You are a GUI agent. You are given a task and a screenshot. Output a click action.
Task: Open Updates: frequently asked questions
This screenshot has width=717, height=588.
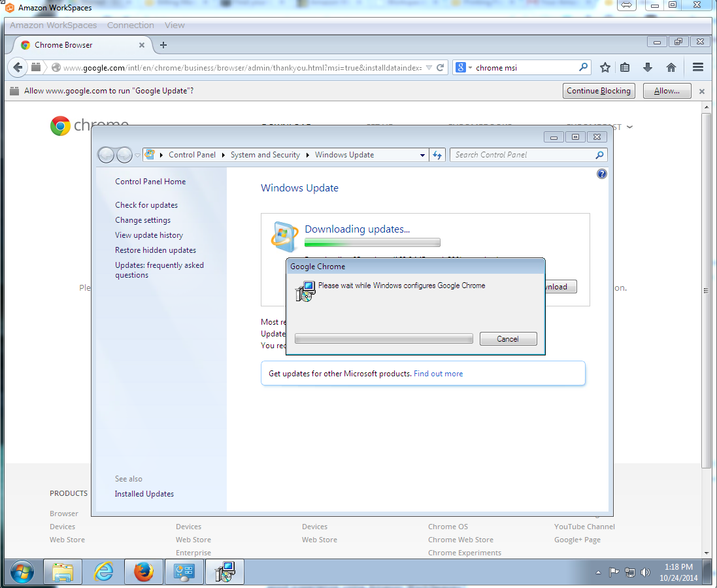click(159, 270)
